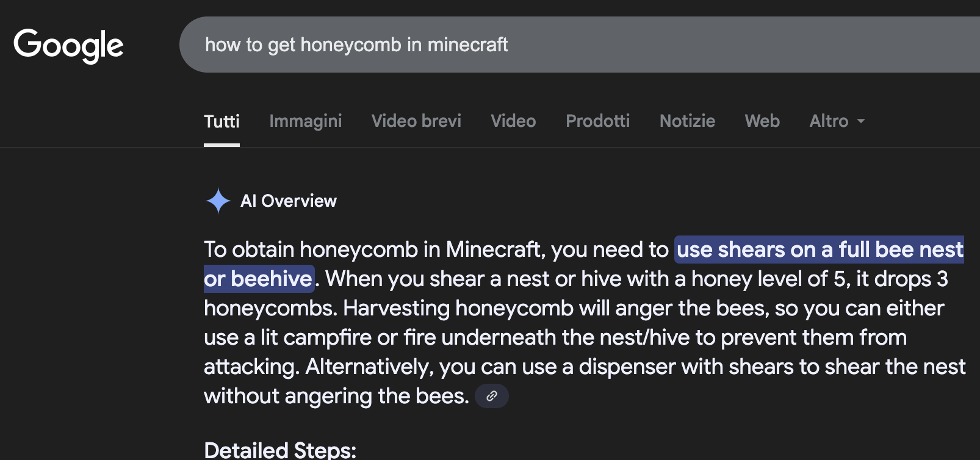
Task: Focus the search query input field
Action: click(549, 45)
